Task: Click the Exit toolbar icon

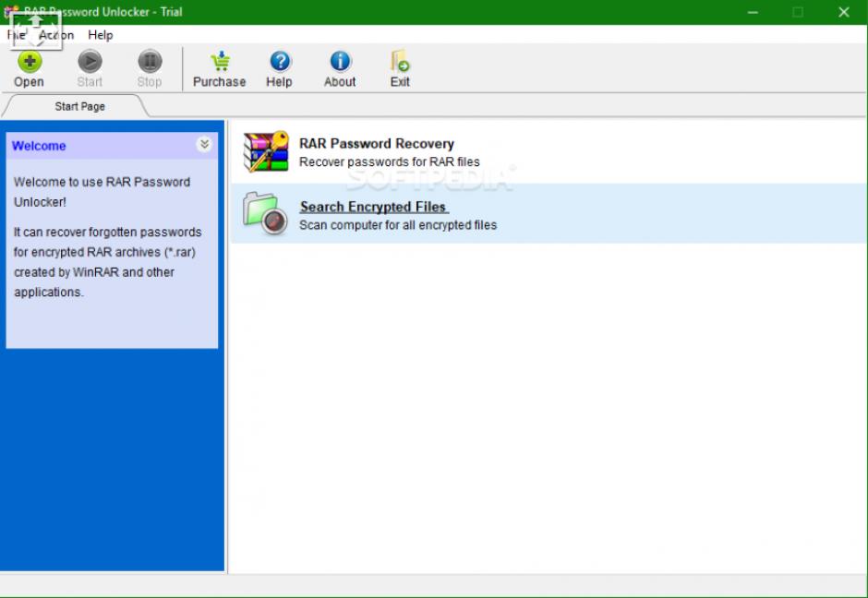Action: 400,62
